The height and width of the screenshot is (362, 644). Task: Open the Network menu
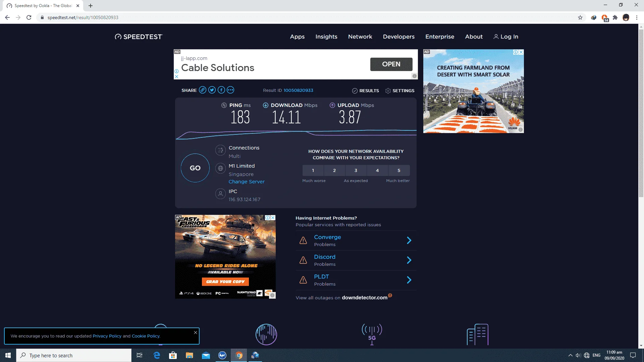pyautogui.click(x=360, y=37)
